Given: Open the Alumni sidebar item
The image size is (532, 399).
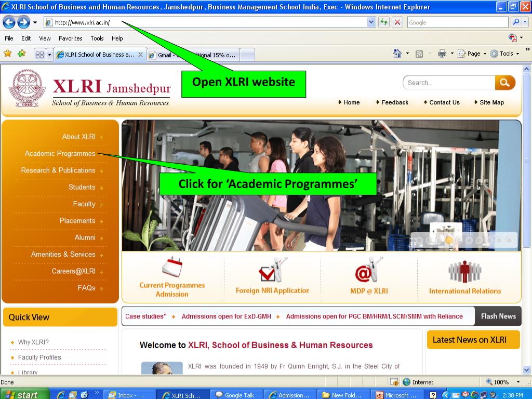Looking at the screenshot, I should pos(85,237).
